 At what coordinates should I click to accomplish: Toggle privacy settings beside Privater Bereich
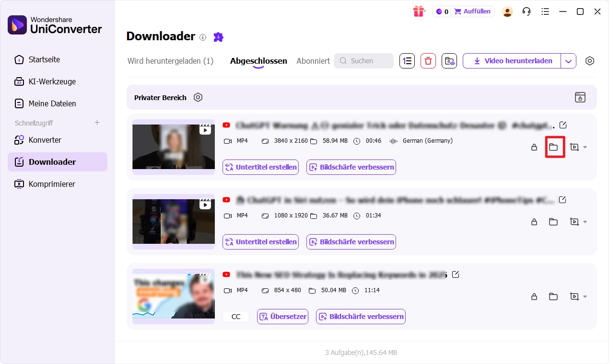(198, 97)
